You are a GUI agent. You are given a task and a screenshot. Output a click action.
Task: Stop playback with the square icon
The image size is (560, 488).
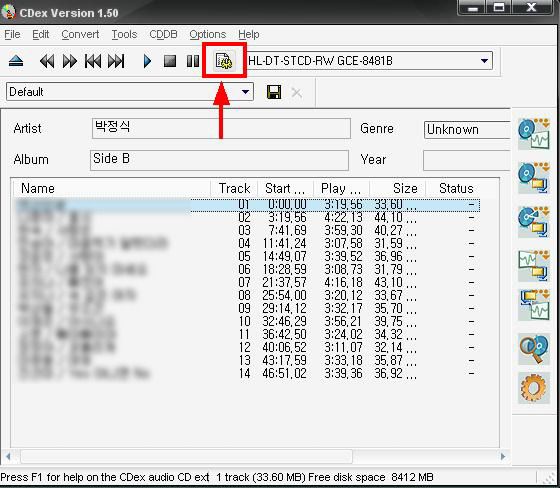pos(170,61)
